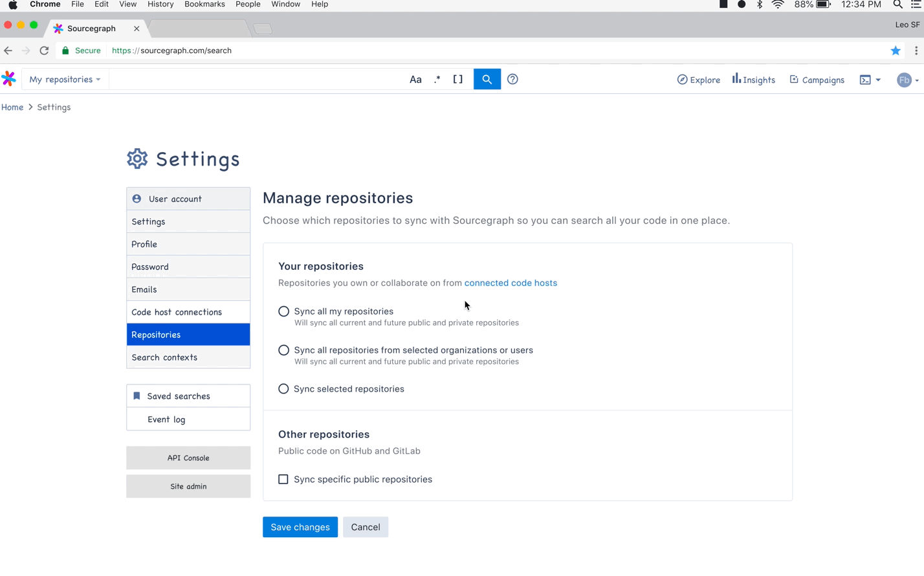Click the Secure padlock icon
The image size is (924, 576).
pos(65,50)
